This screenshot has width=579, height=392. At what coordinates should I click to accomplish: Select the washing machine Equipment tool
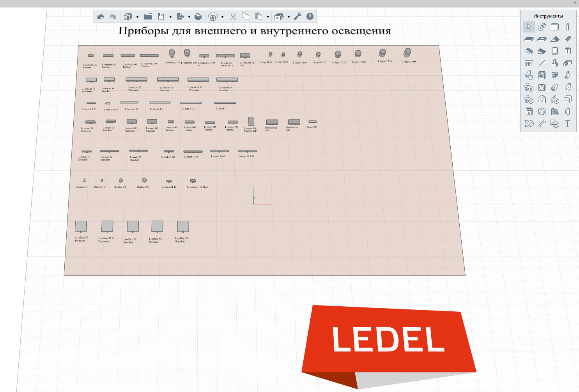[x=542, y=75]
